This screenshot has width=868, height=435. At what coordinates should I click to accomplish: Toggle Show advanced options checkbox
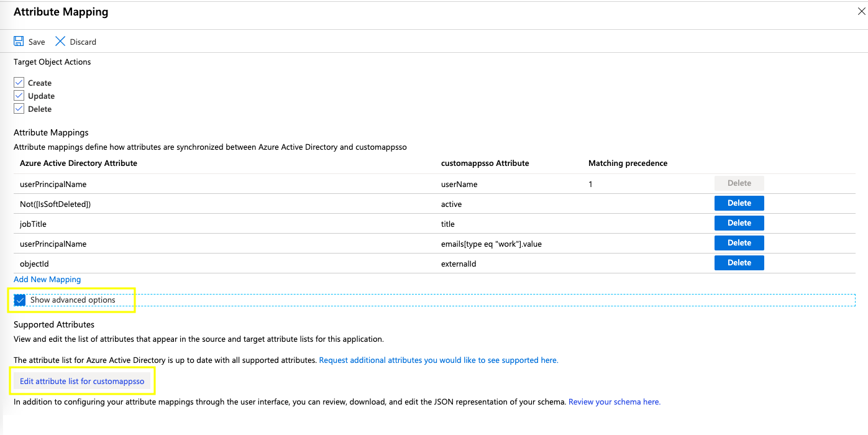point(20,300)
